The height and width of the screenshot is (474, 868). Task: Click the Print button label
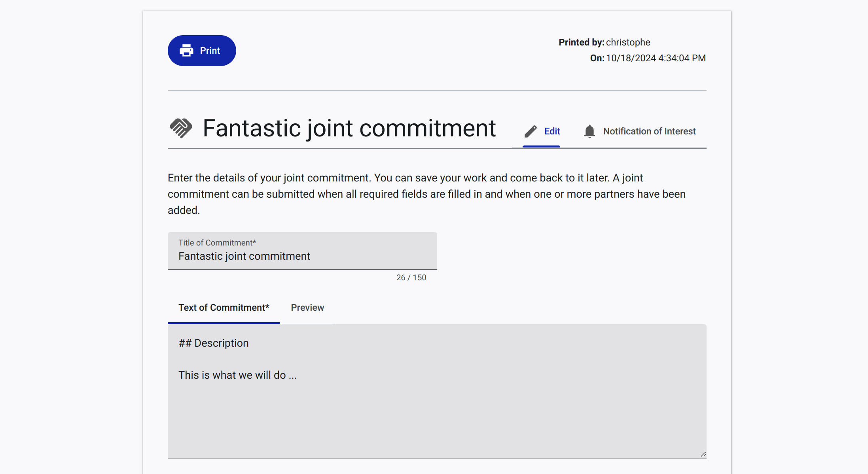coord(210,51)
